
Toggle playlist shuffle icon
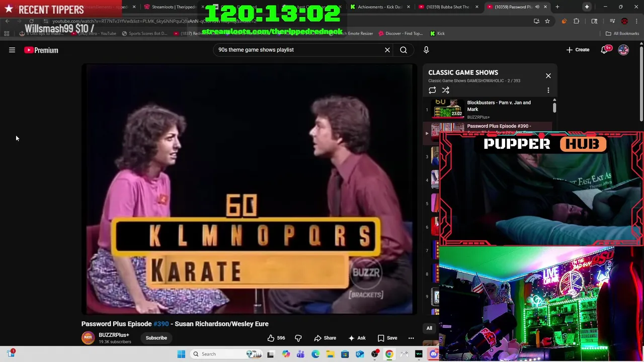coord(446,90)
